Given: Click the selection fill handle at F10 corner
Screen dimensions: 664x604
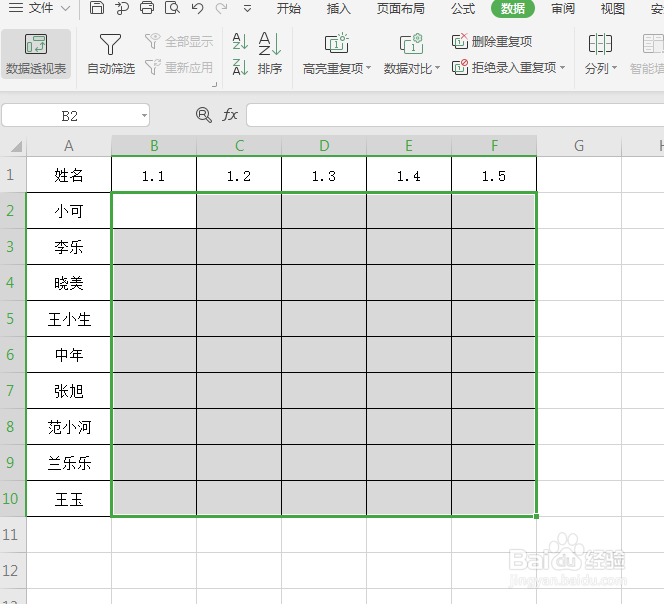Looking at the screenshot, I should click(x=537, y=516).
